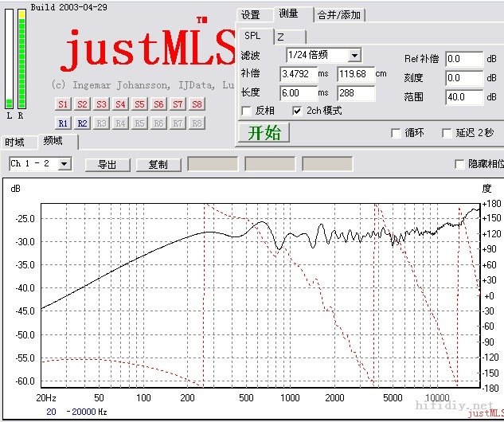Switch to the 时域 time domain tab
The width and height of the screenshot is (504, 422).
pyautogui.click(x=18, y=143)
